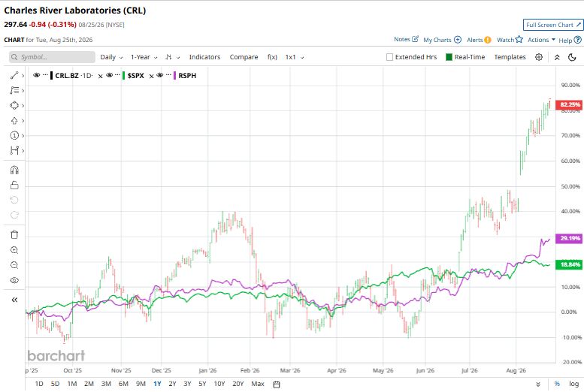Image resolution: width=584 pixels, height=392 pixels.
Task: Select the 6M range
Action: click(x=123, y=384)
